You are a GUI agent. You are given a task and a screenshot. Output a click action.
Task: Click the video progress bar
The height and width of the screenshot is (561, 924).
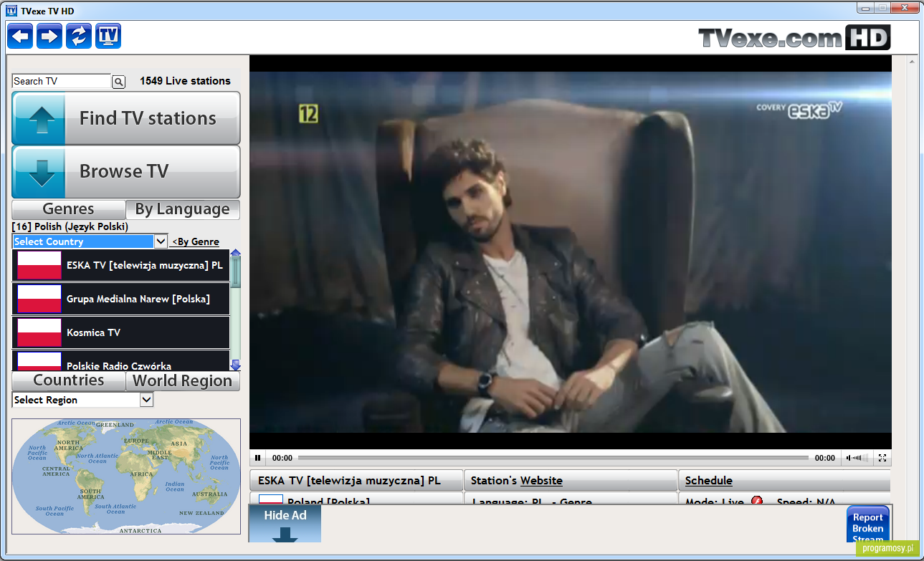(553, 458)
